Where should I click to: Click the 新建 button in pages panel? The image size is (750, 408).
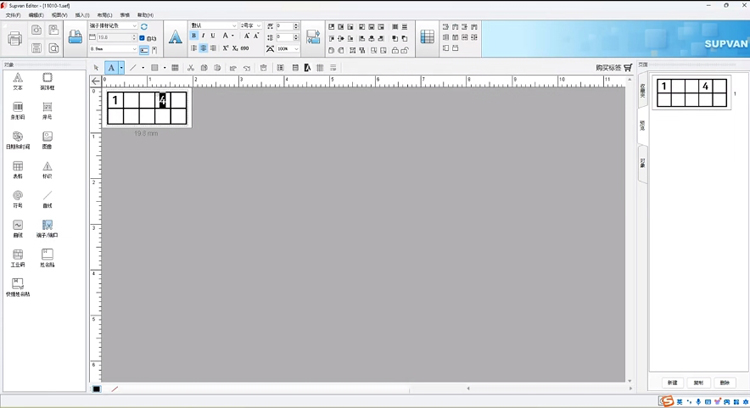click(672, 383)
